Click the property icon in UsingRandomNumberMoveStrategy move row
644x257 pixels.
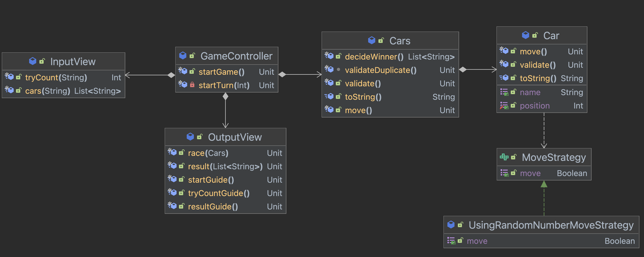451,241
